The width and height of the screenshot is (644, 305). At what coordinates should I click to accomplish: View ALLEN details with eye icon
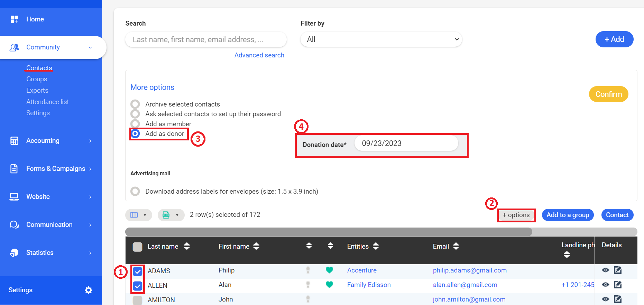(605, 285)
